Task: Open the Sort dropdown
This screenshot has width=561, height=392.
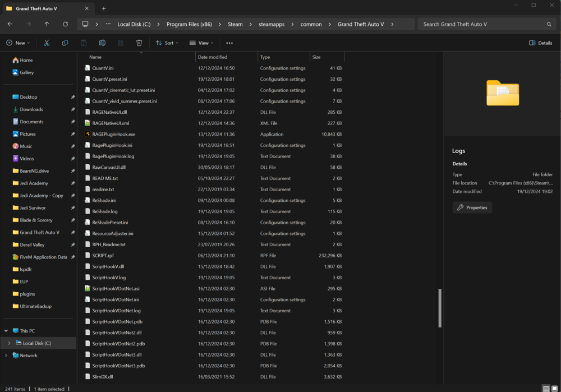Action: pos(167,43)
